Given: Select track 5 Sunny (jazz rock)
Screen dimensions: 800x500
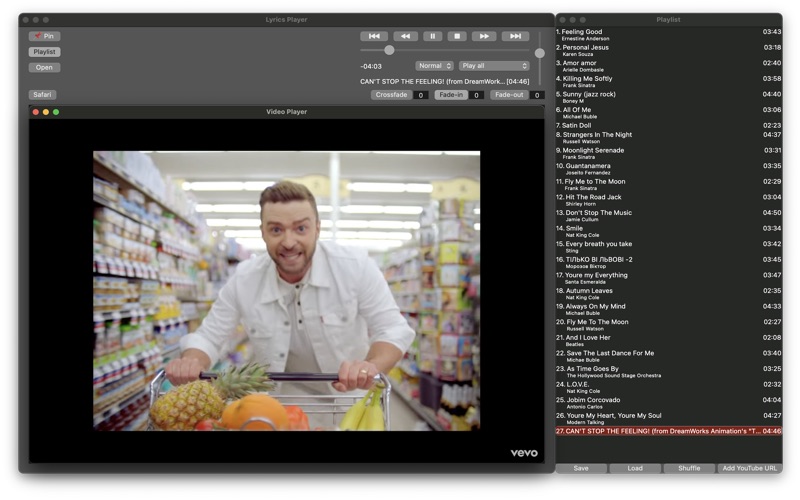Looking at the screenshot, I should coord(668,97).
